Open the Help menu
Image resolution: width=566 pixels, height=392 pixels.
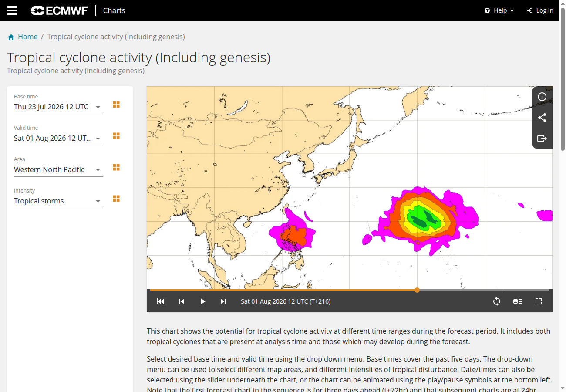coord(499,10)
